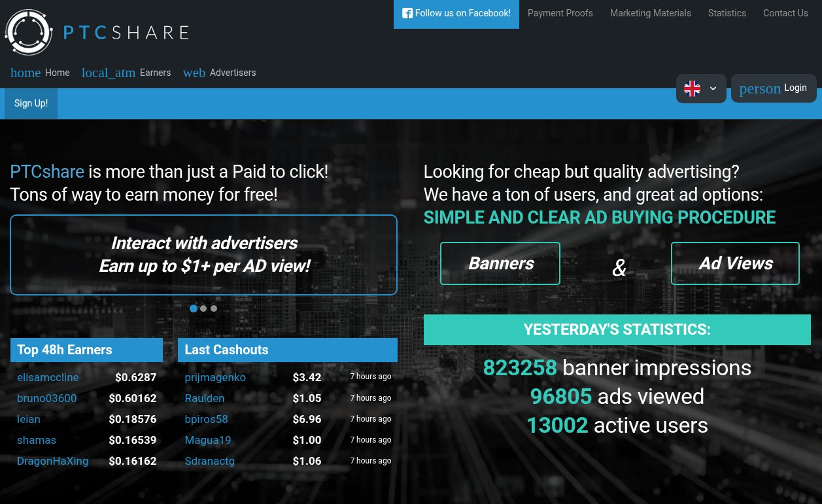Screen dimensions: 822x504
Task: Open Raulden's cashout entry
Action: [205, 398]
